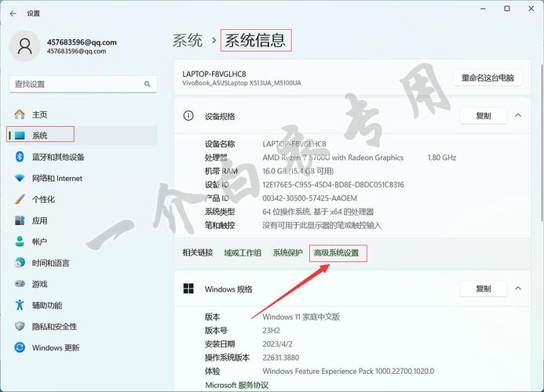Open 网络和 Internet settings
This screenshot has height=392, width=544.
coord(57,178)
